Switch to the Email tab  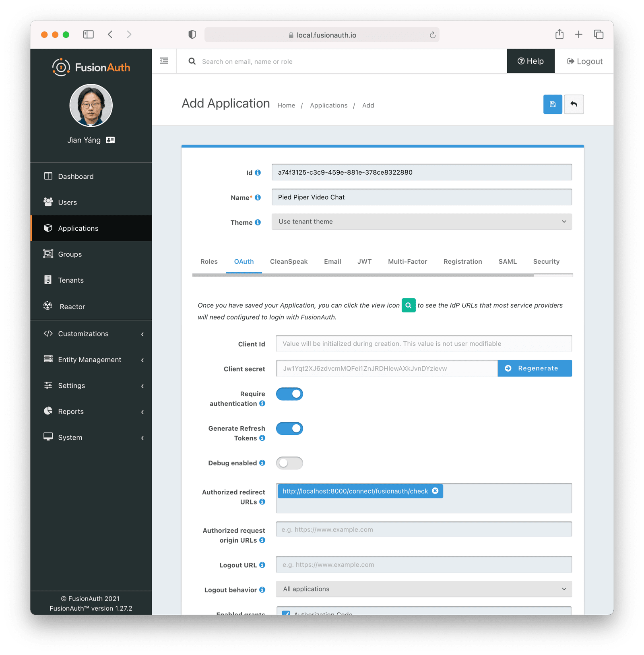(x=332, y=262)
